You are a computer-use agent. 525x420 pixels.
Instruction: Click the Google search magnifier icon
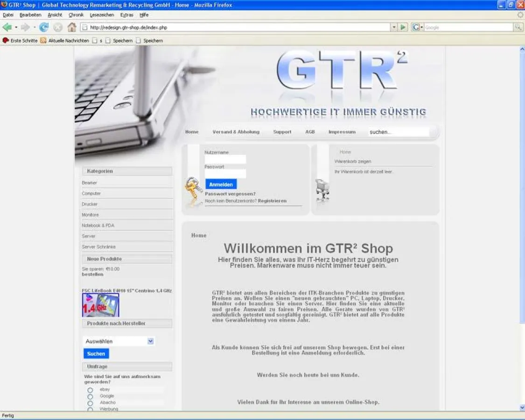518,27
